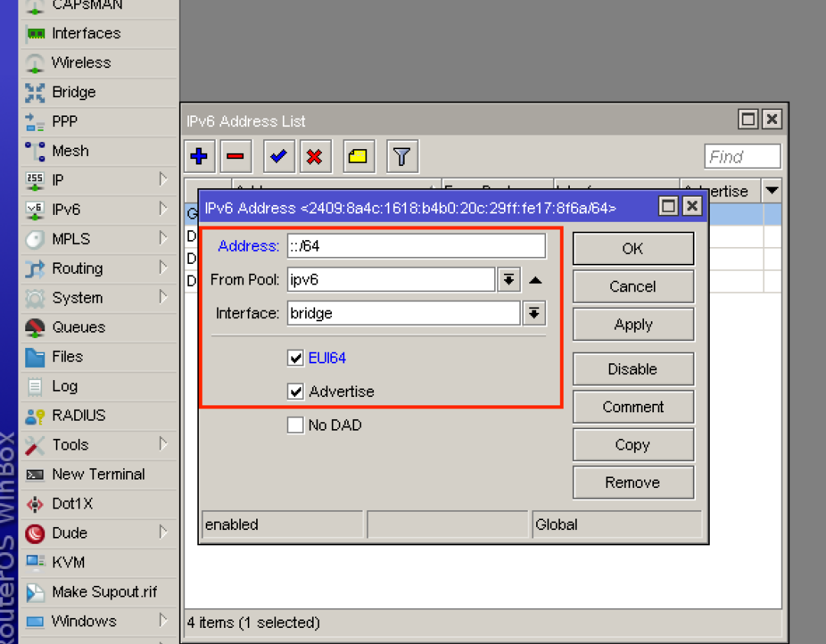Open Log sidebar icon
Screen dimensions: 826x644
[x=34, y=386]
